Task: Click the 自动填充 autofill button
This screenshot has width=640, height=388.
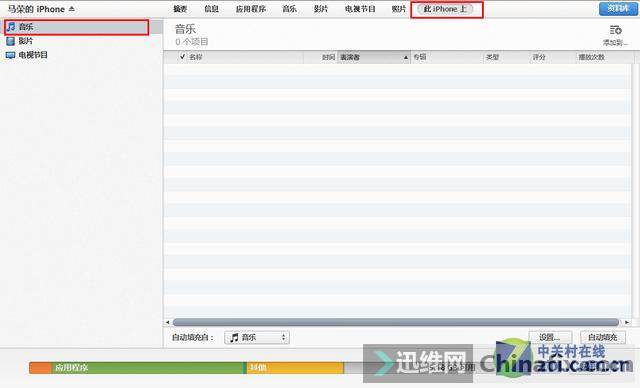Action: (602, 337)
